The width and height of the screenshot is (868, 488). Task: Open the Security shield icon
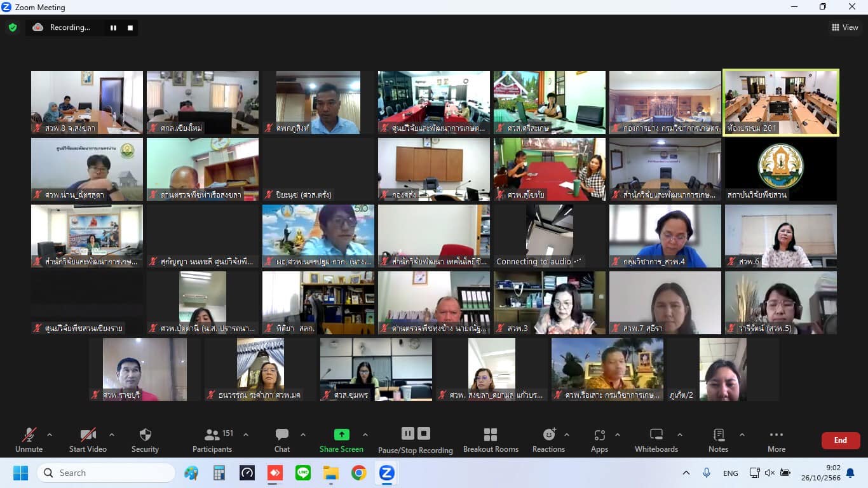145,435
